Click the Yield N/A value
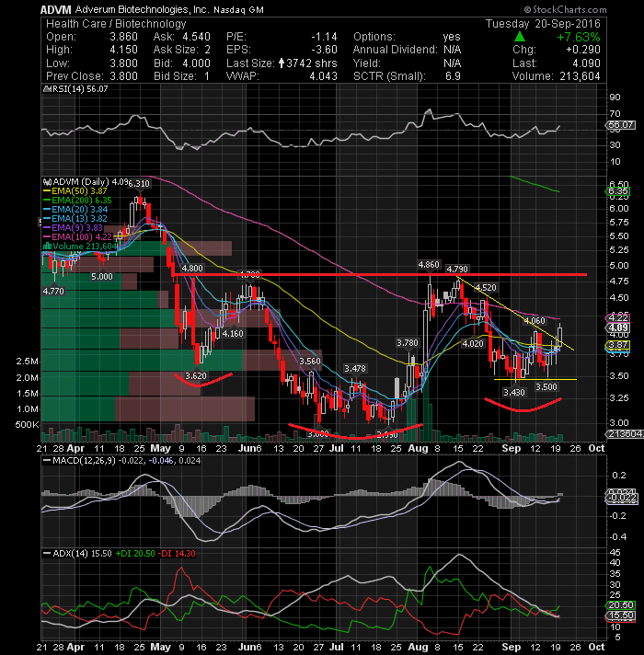The image size is (644, 655). point(453,63)
